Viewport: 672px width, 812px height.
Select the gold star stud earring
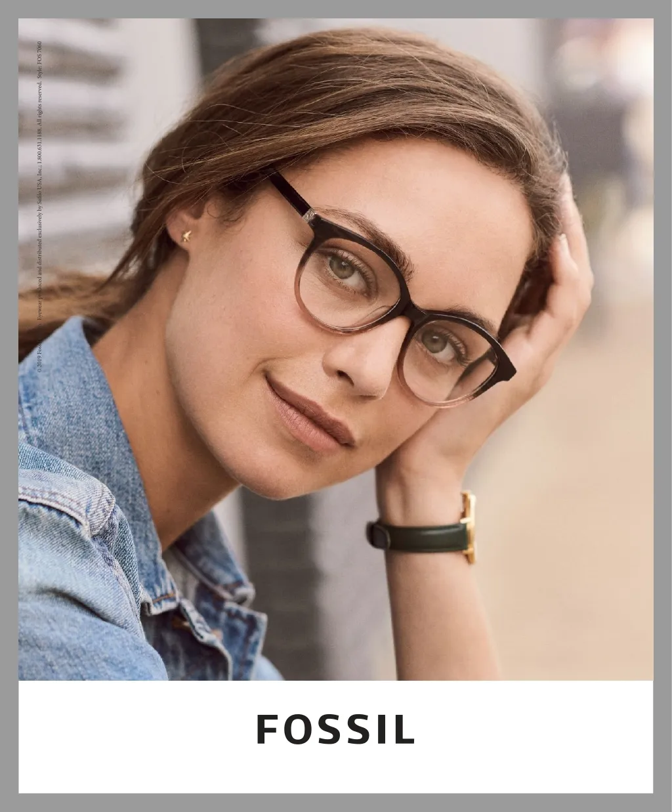[x=181, y=234]
